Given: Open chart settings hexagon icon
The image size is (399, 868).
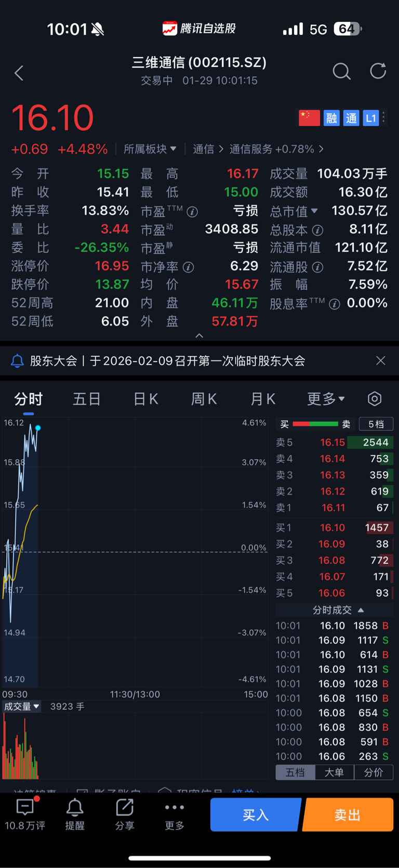Looking at the screenshot, I should coord(375,399).
